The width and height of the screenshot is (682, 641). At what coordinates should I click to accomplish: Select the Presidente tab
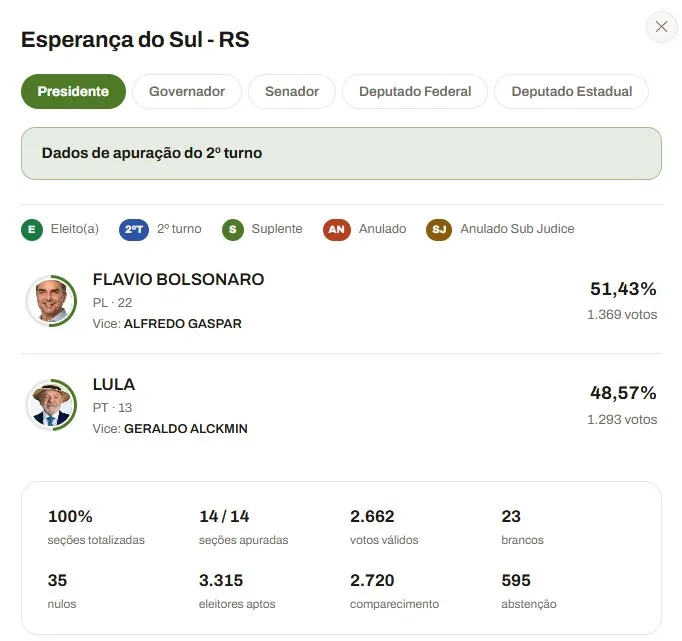74,91
